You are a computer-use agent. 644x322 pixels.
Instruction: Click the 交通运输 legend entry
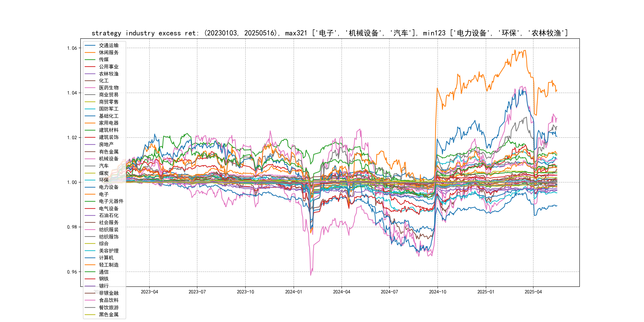pos(109,46)
